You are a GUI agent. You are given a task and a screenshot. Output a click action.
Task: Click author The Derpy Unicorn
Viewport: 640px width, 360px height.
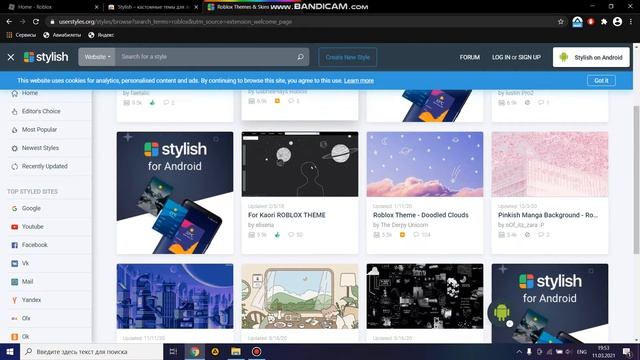(404, 225)
